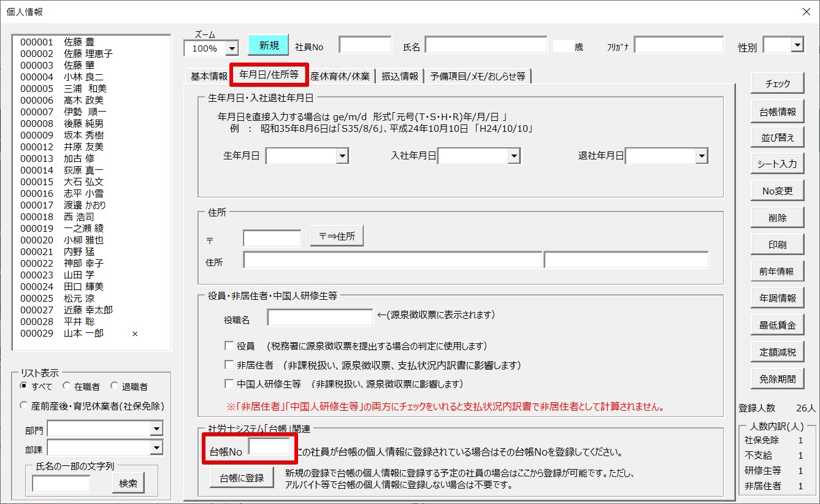This screenshot has width=820, height=504.
Task: Click the 台帳に登録 button
Action: click(x=242, y=478)
